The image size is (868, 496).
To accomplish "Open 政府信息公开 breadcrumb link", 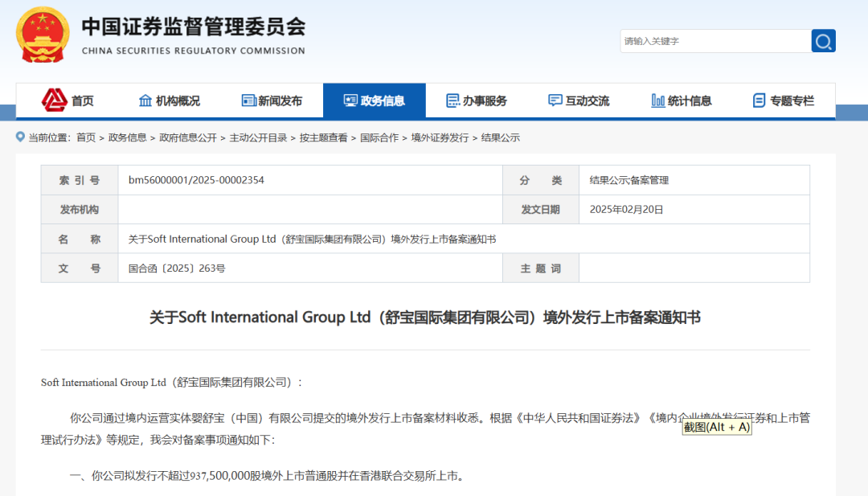I will coord(188,137).
